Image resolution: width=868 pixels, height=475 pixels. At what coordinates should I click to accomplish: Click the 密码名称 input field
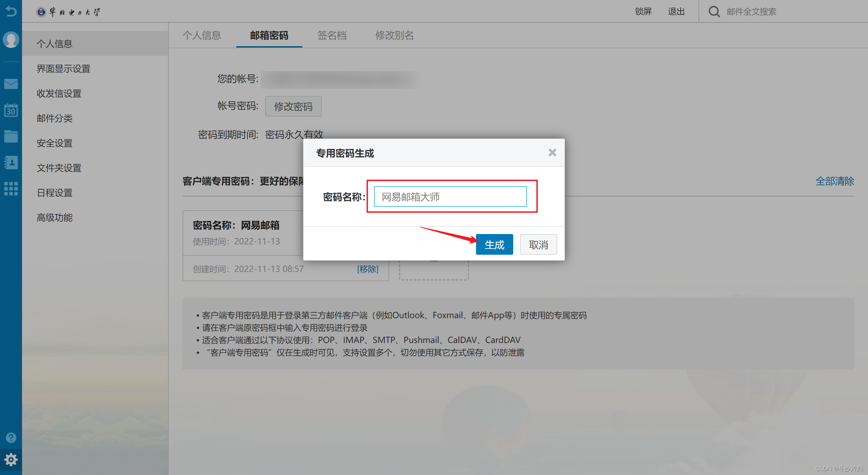[450, 196]
